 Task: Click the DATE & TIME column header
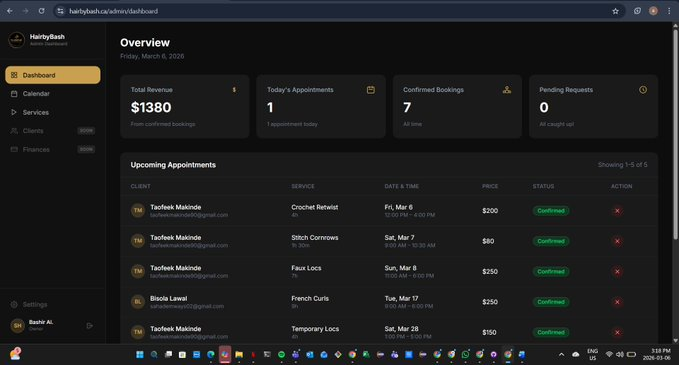401,186
